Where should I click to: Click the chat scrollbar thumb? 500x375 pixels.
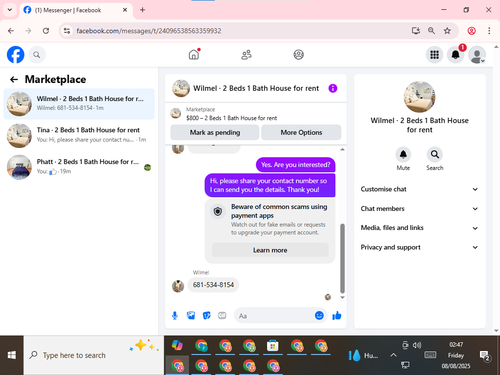click(x=342, y=258)
